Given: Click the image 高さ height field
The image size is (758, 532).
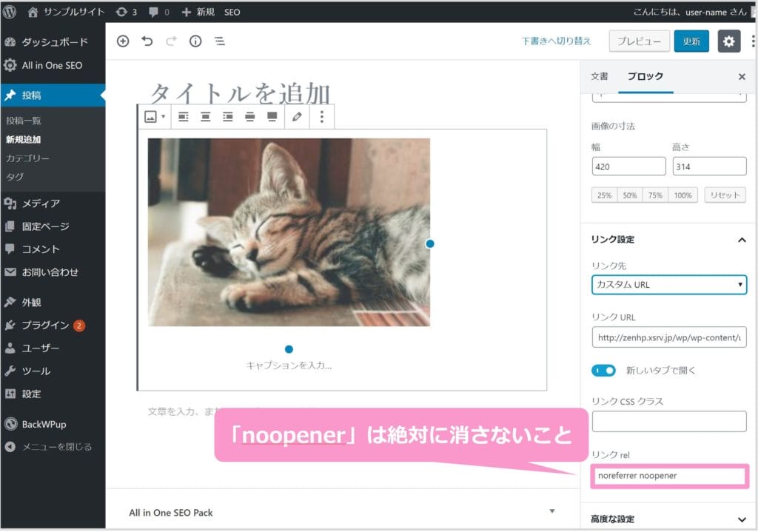Looking at the screenshot, I should [x=709, y=166].
